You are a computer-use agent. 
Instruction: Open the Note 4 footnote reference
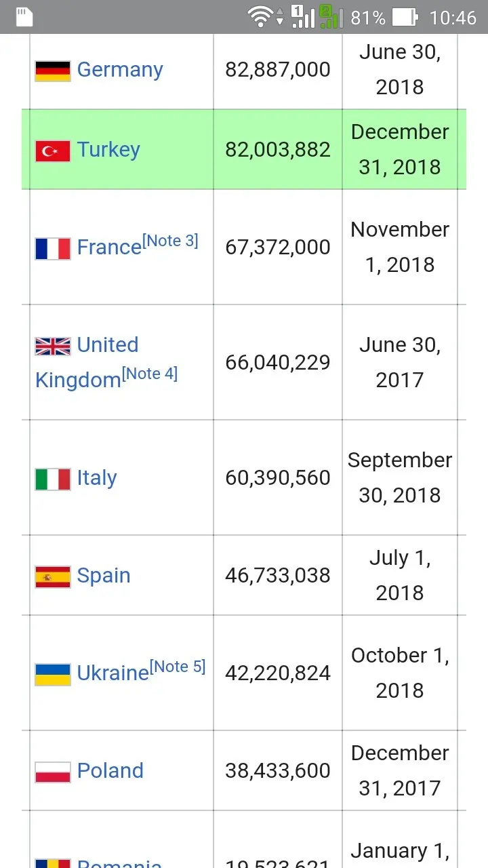click(150, 374)
